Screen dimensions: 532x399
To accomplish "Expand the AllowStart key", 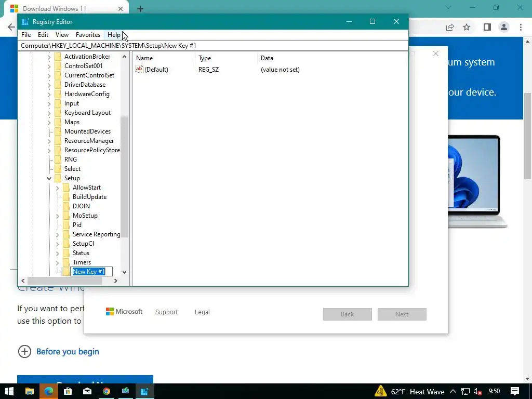I will coord(57,188).
